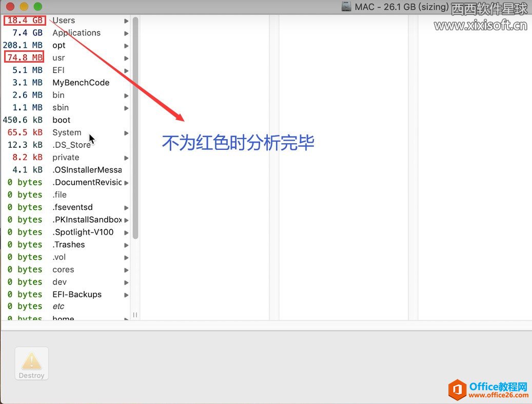Click the first column resize handle
The image size is (532, 404).
pyautogui.click(x=135, y=315)
